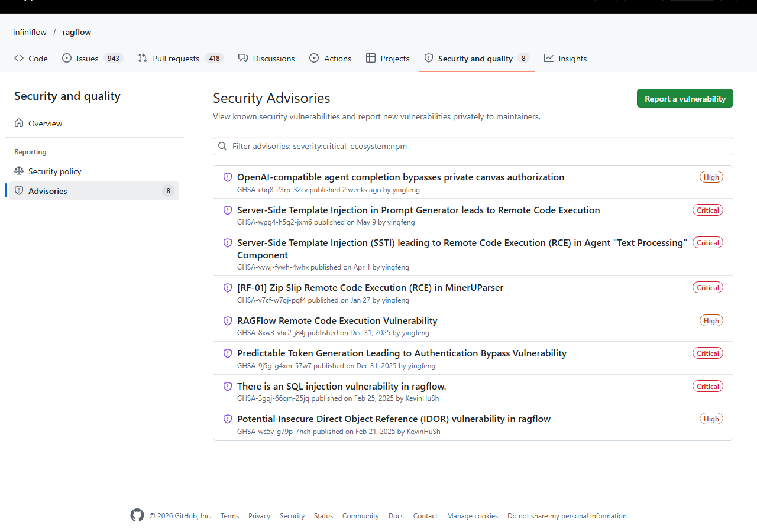
Task: Open the Code tab
Action: [x=31, y=59]
